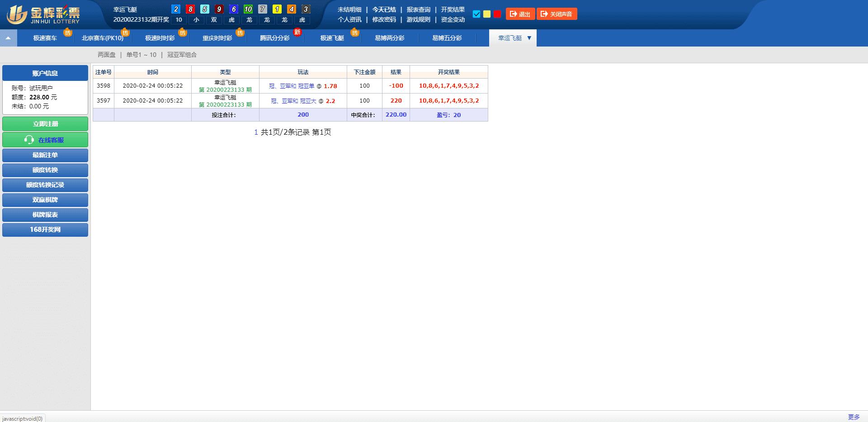The height and width of the screenshot is (422, 868).
Task: Go to page 1 in pagination
Action: pyautogui.click(x=256, y=132)
